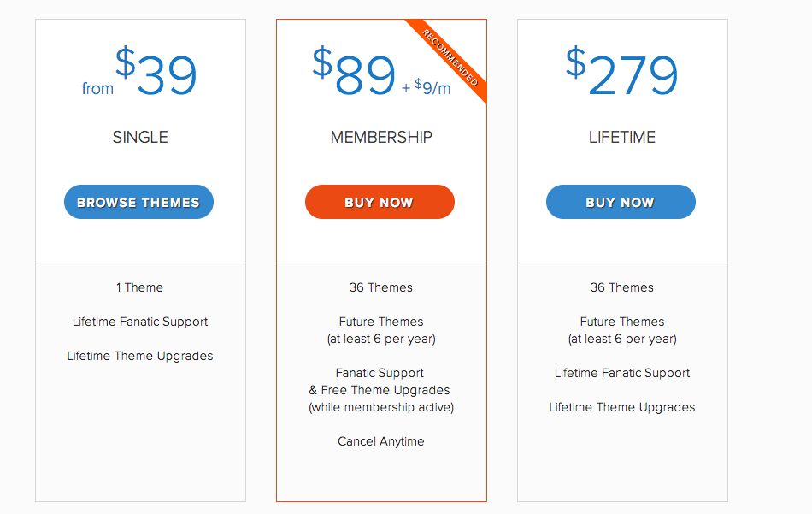Click 'Future Themes' in the Membership plan
This screenshot has height=514, width=812.
[381, 322]
